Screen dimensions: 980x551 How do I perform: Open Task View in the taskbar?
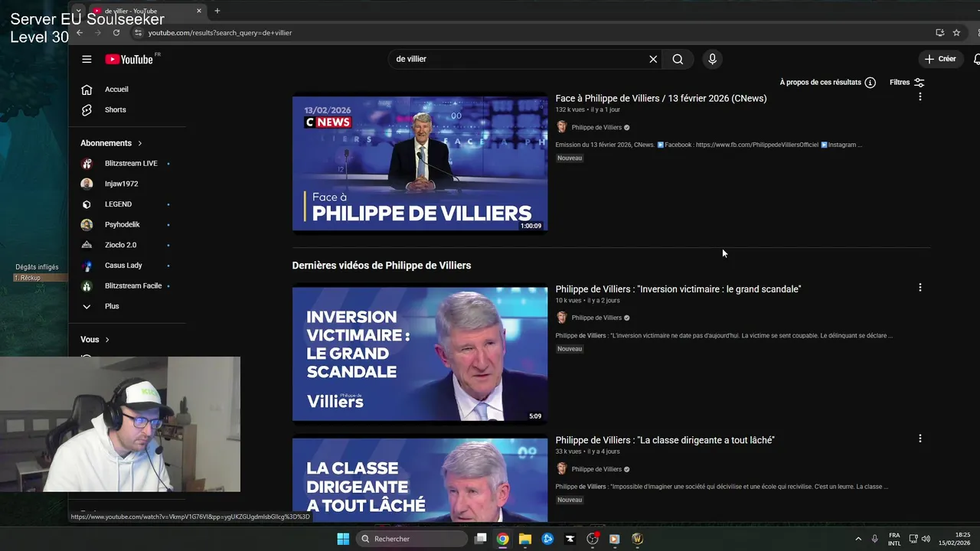(480, 539)
